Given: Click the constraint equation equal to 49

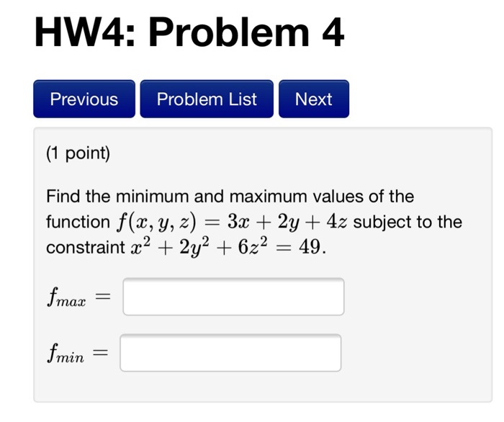Looking at the screenshot, I should 228,248.
